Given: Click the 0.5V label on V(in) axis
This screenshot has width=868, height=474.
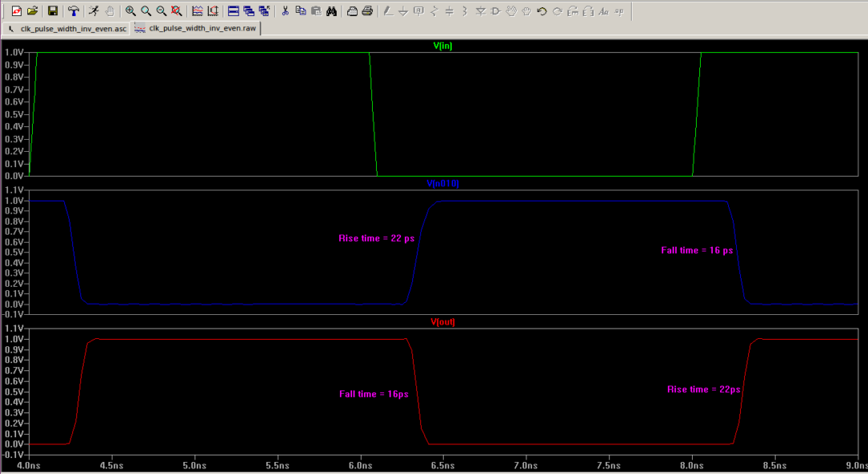Looking at the screenshot, I should [x=14, y=115].
